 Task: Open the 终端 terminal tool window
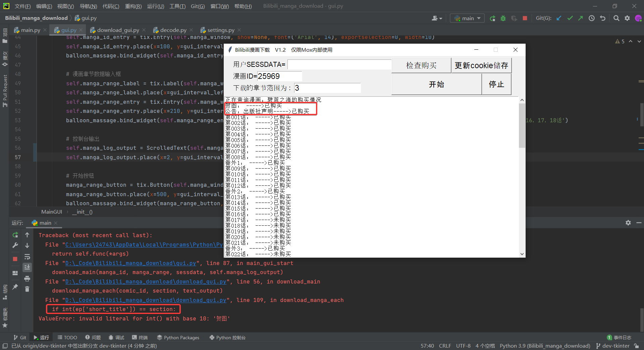(140, 337)
